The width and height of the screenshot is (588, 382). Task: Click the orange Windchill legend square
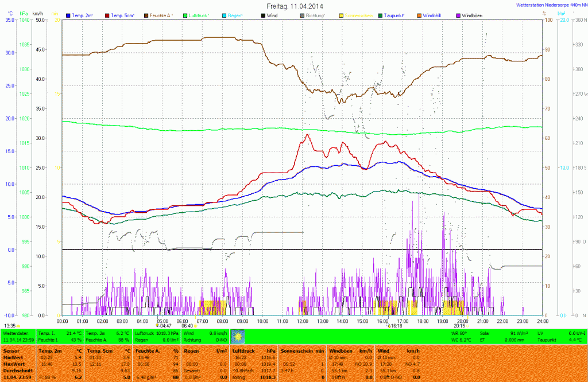[x=419, y=15]
